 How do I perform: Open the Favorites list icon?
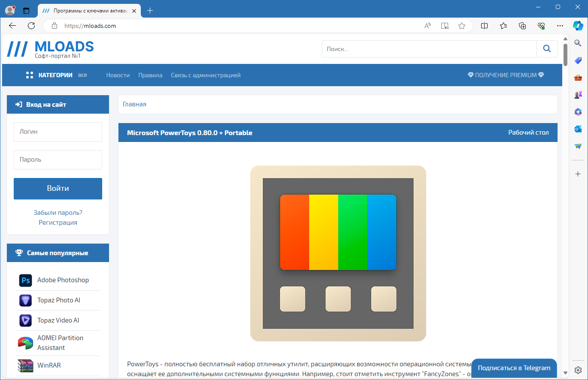[503, 26]
